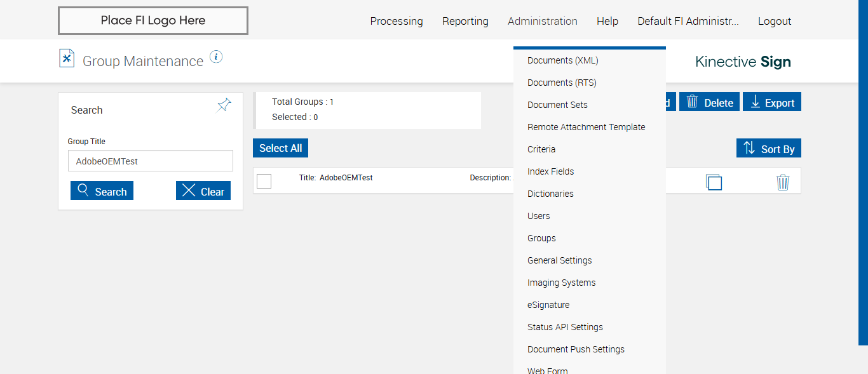The height and width of the screenshot is (374, 868).
Task: Click the copy icon for AdobeOEMTest group
Action: [714, 182]
